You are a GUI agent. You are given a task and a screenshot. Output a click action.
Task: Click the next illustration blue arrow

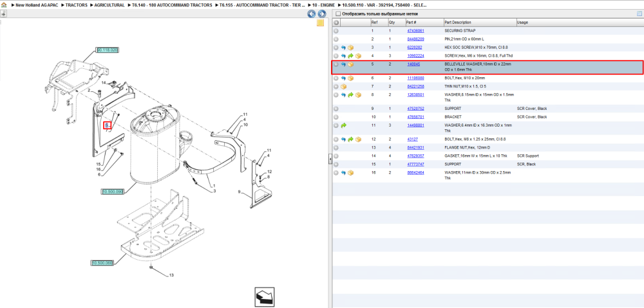[322, 14]
